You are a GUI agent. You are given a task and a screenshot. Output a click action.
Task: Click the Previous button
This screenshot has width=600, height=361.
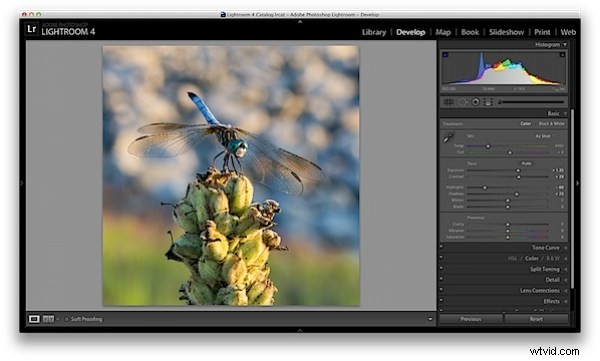coord(471,319)
